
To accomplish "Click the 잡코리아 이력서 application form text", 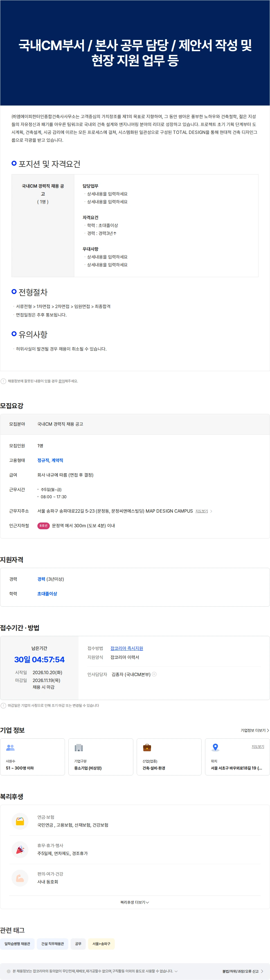I will (x=125, y=657).
